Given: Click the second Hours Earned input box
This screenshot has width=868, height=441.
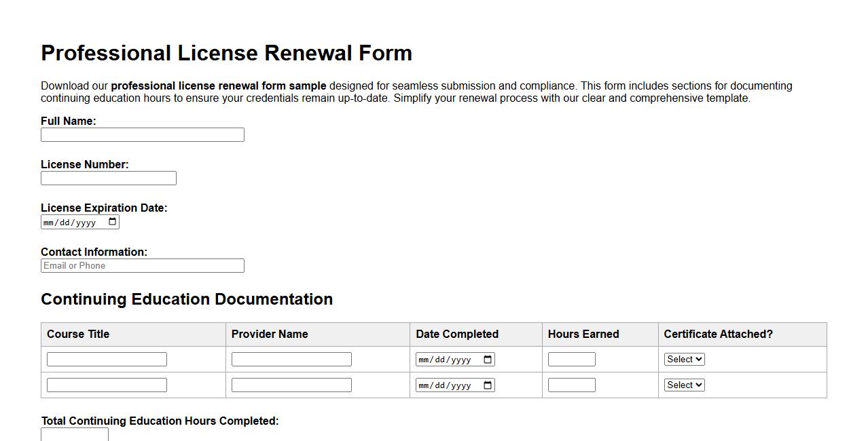Looking at the screenshot, I should 571,384.
